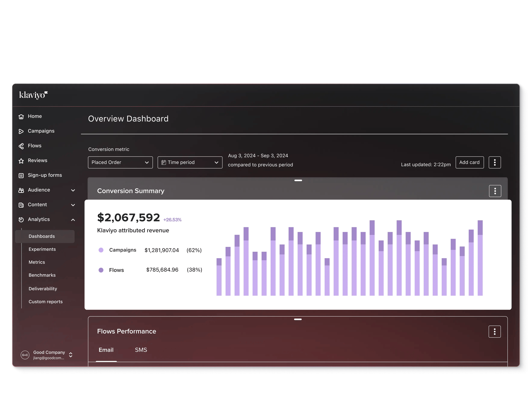Screen dimensions: 532x401
Task: Select the Dashboards submenu item
Action: click(45, 236)
